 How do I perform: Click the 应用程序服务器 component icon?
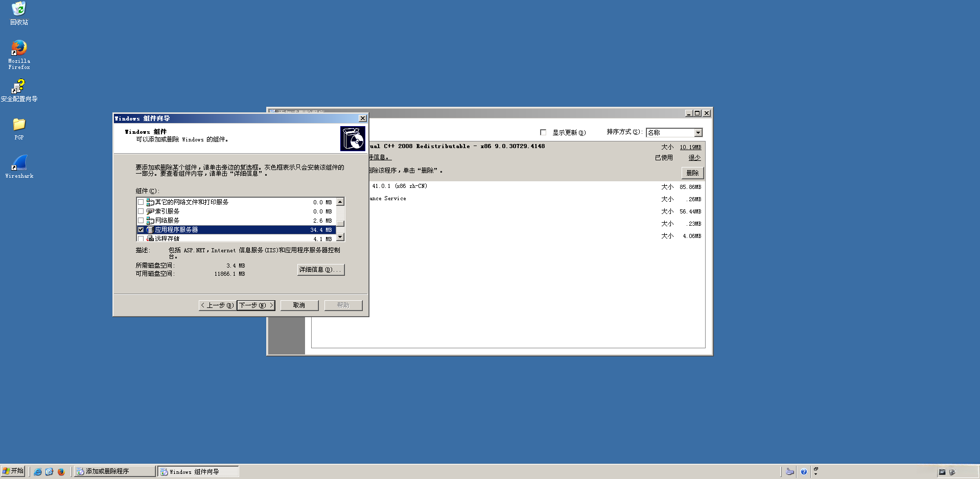[x=150, y=230]
